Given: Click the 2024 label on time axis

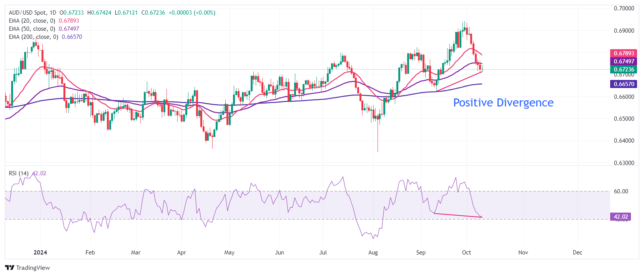Looking at the screenshot, I should 40,253.
